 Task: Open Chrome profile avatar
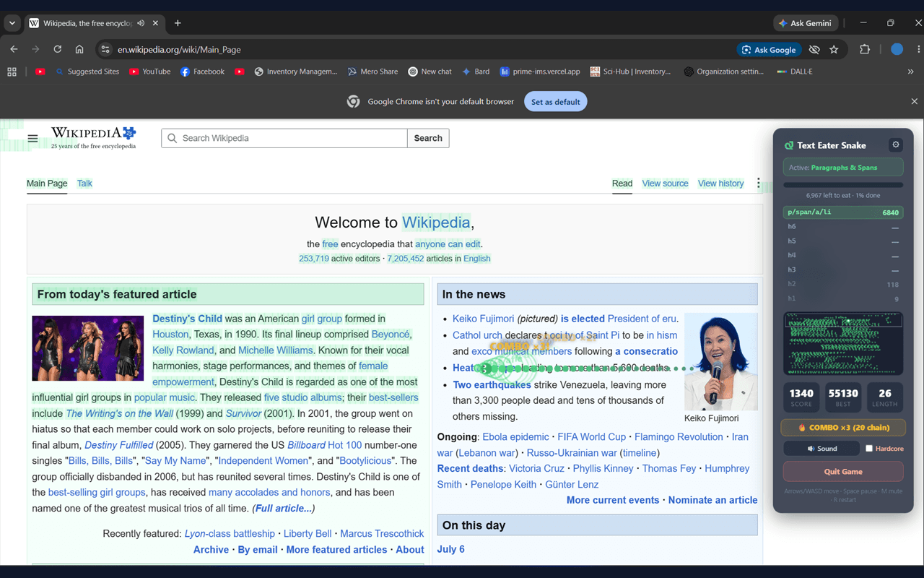point(897,49)
